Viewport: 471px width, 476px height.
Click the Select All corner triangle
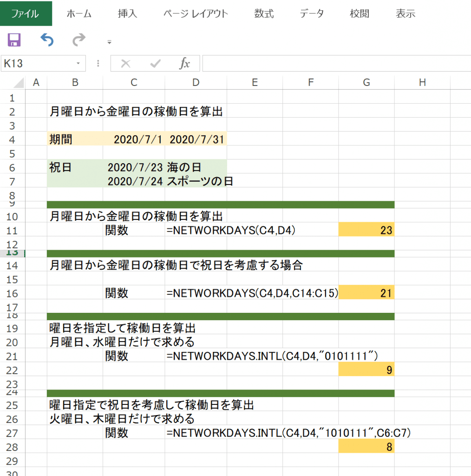18,83
